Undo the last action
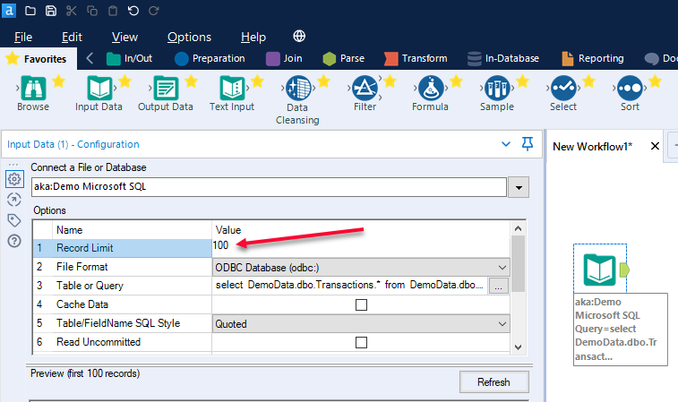This screenshot has height=402, width=678. click(x=133, y=10)
